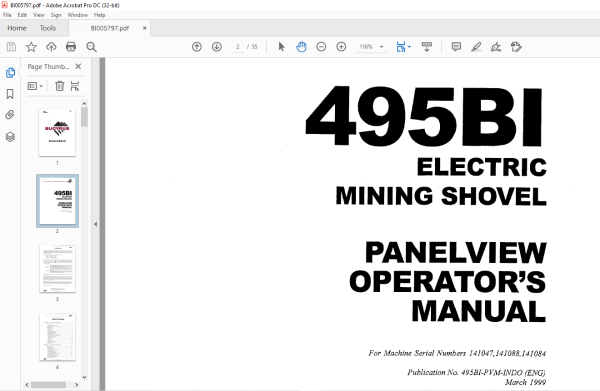Open the Attachments paperclip panel
The height and width of the screenshot is (391, 600).
[10, 115]
